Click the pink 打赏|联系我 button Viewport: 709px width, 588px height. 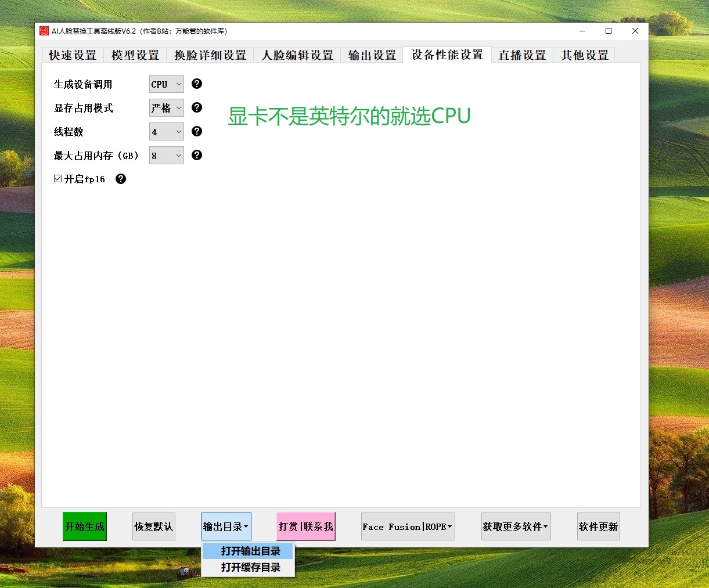306,526
